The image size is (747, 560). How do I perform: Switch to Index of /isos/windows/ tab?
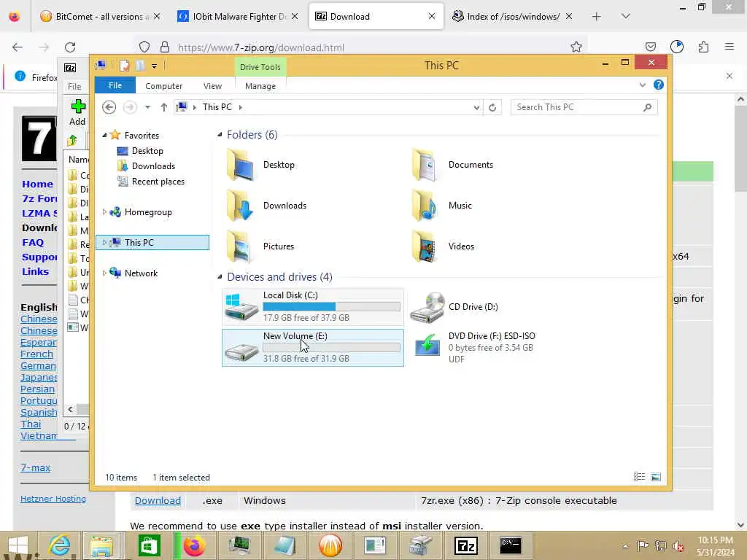[x=512, y=17]
